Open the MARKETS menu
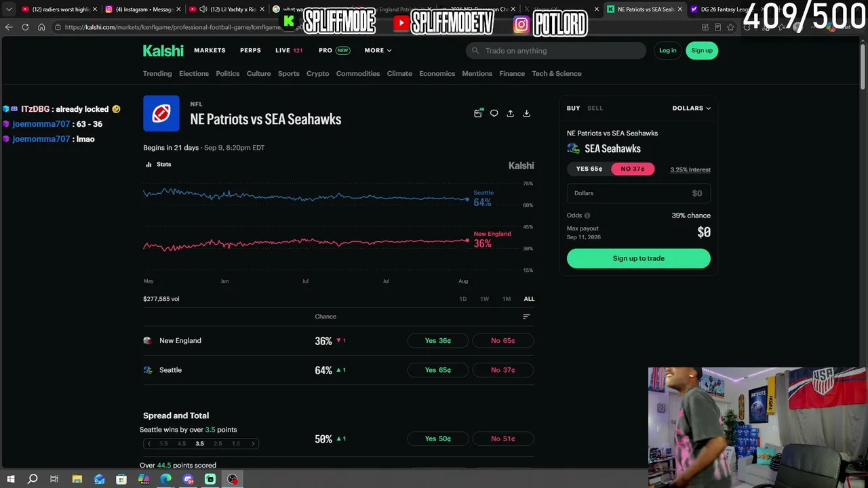This screenshot has height=488, width=868. pyautogui.click(x=210, y=50)
